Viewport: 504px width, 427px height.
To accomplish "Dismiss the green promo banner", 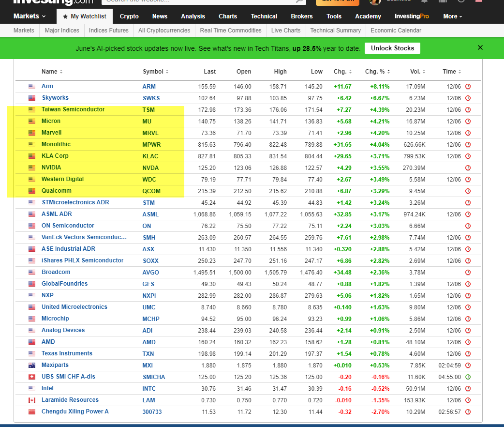I will [480, 47].
